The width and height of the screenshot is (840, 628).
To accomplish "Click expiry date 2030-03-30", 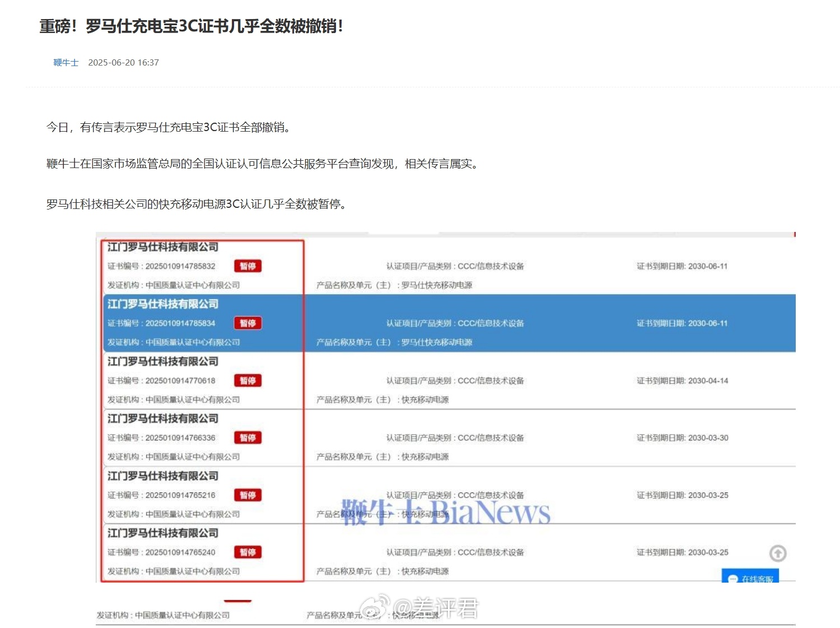I will point(708,438).
